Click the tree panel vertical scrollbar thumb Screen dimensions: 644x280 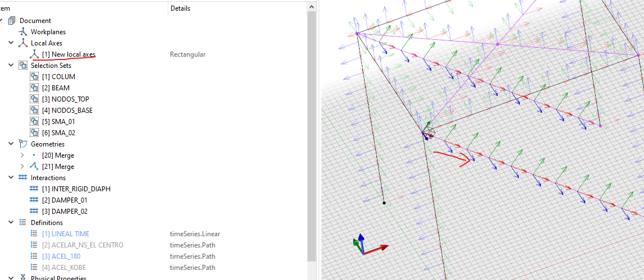(x=312, y=137)
